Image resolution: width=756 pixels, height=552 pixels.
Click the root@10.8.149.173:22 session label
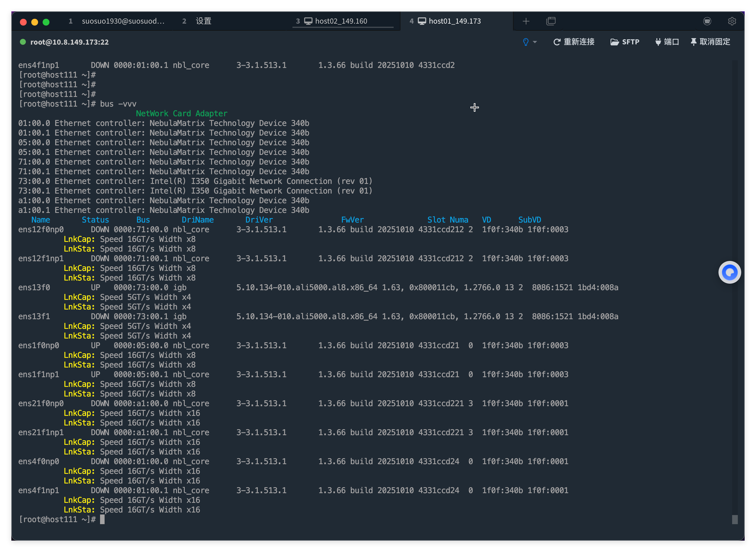(69, 42)
